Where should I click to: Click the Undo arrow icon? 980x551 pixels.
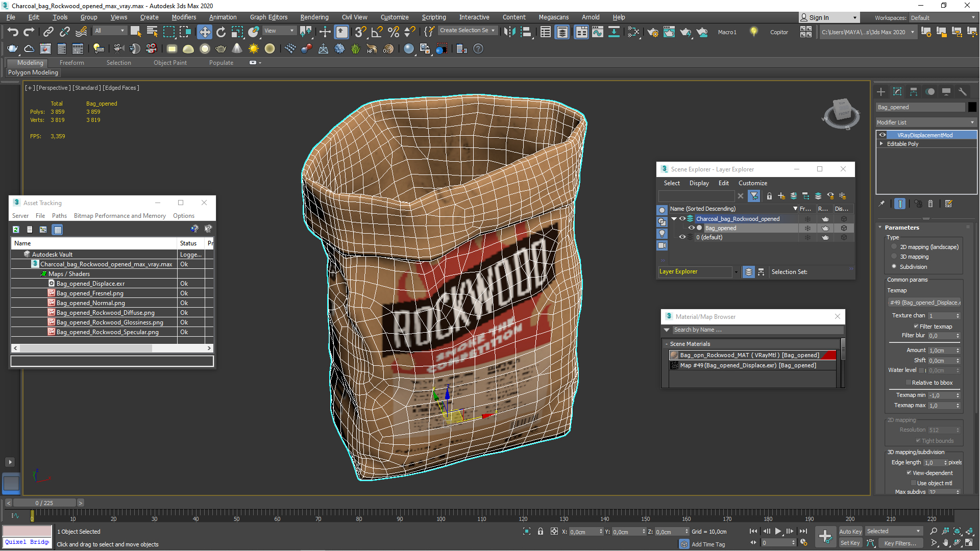point(13,32)
